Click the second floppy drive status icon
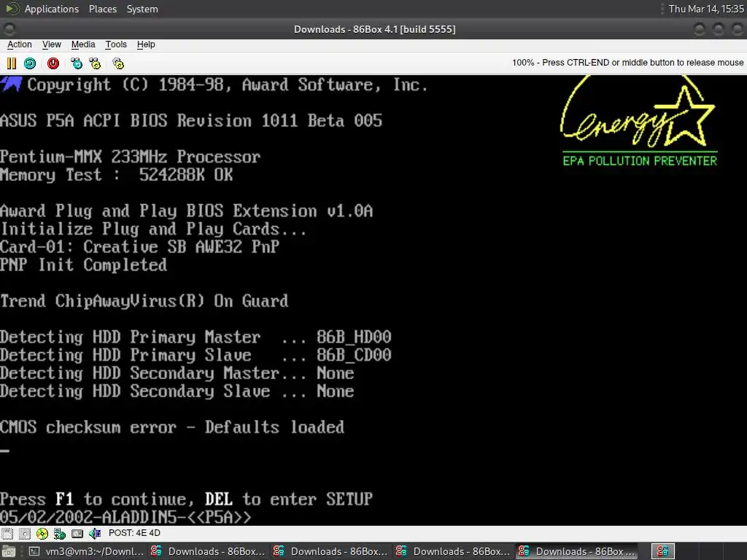 24,533
